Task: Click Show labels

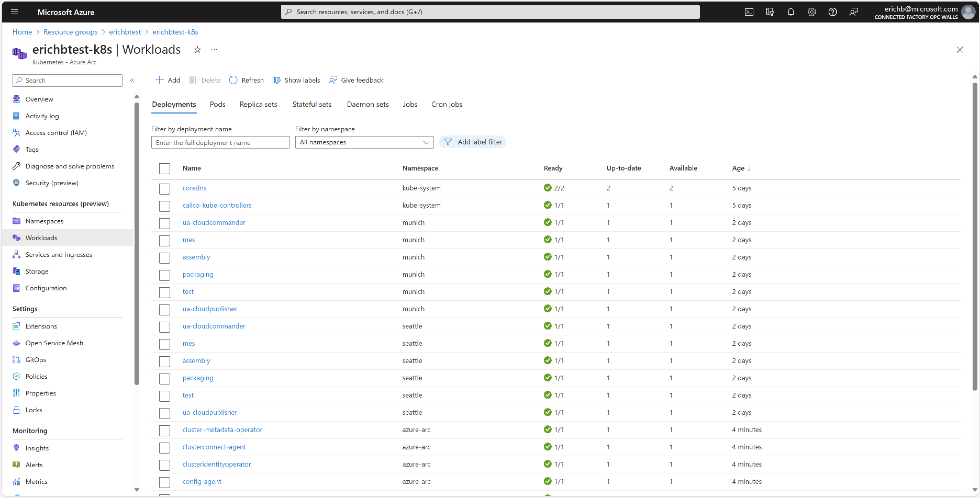Action: tap(296, 81)
